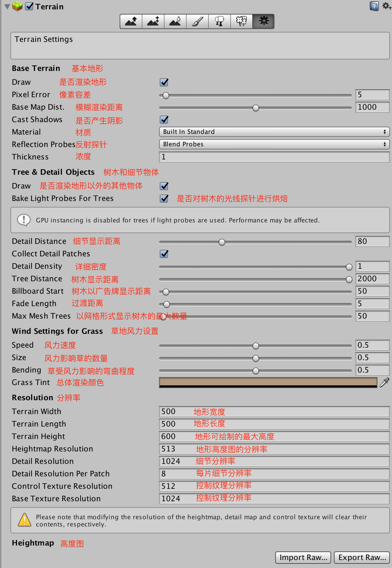
Task: Click the Terrain component cube icon
Action: point(17,6)
